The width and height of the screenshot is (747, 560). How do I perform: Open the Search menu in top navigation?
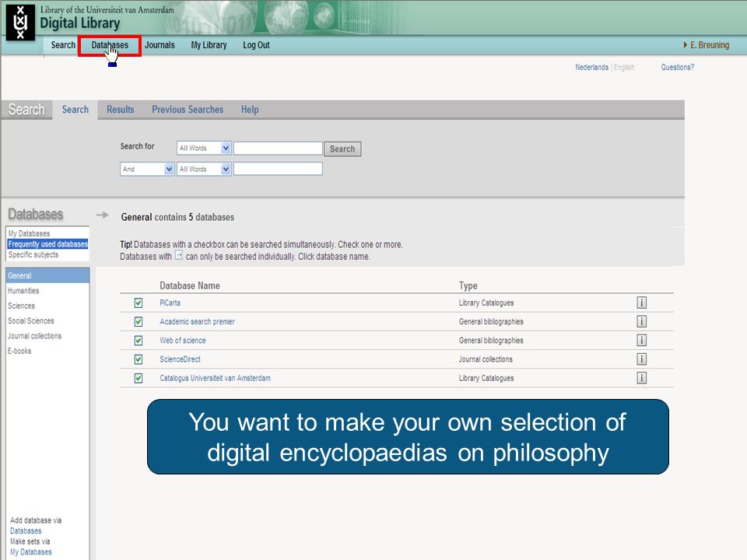pyautogui.click(x=63, y=45)
